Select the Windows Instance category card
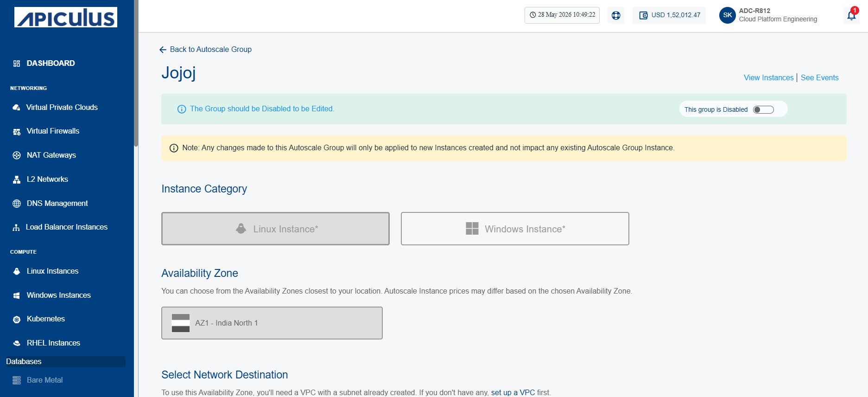This screenshot has width=868, height=397. coord(515,229)
